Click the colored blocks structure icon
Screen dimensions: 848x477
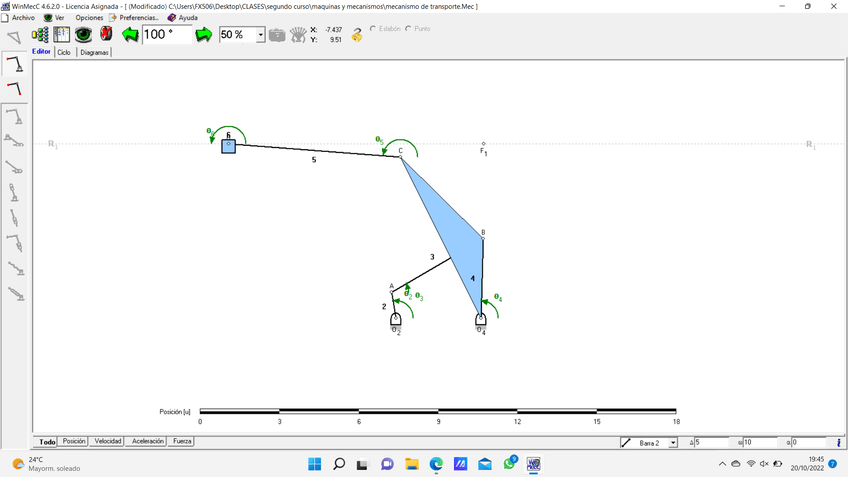pos(41,34)
